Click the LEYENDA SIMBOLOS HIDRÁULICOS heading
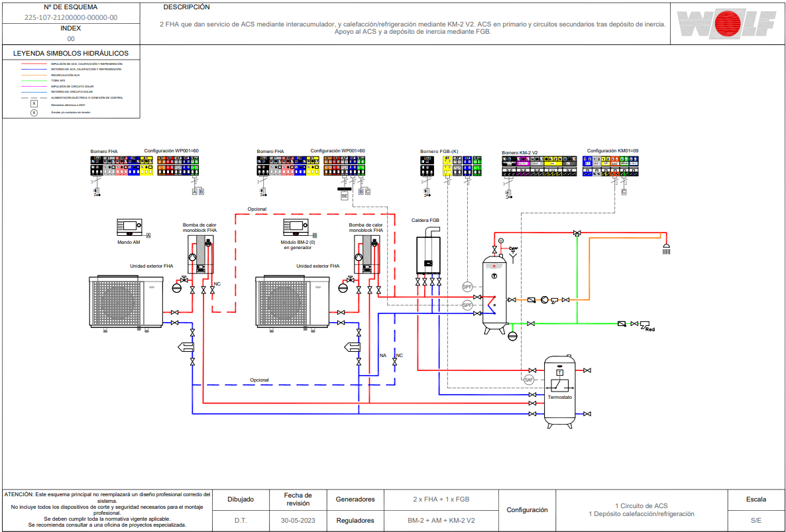The image size is (786, 532). [x=71, y=53]
